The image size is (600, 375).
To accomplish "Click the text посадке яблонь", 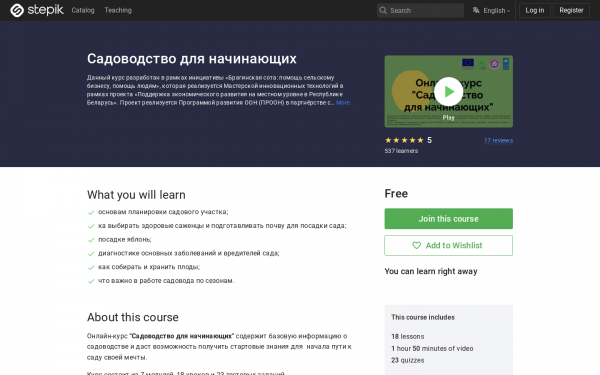I will point(125,240).
